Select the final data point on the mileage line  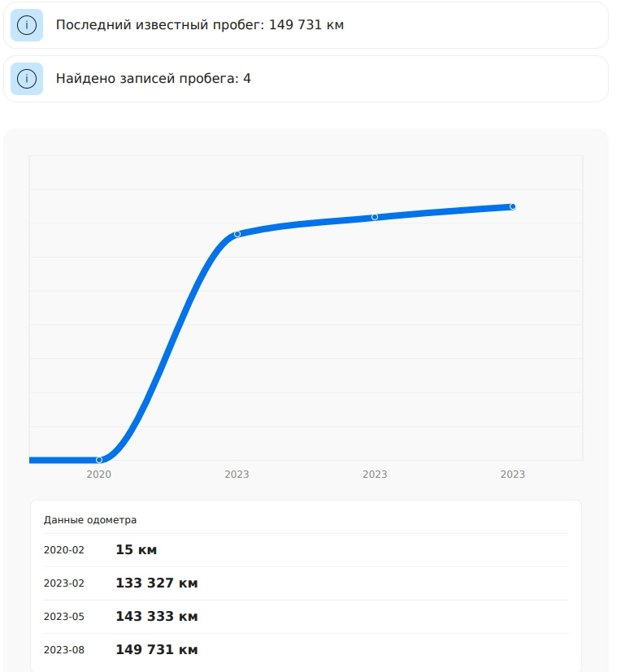[x=513, y=206]
